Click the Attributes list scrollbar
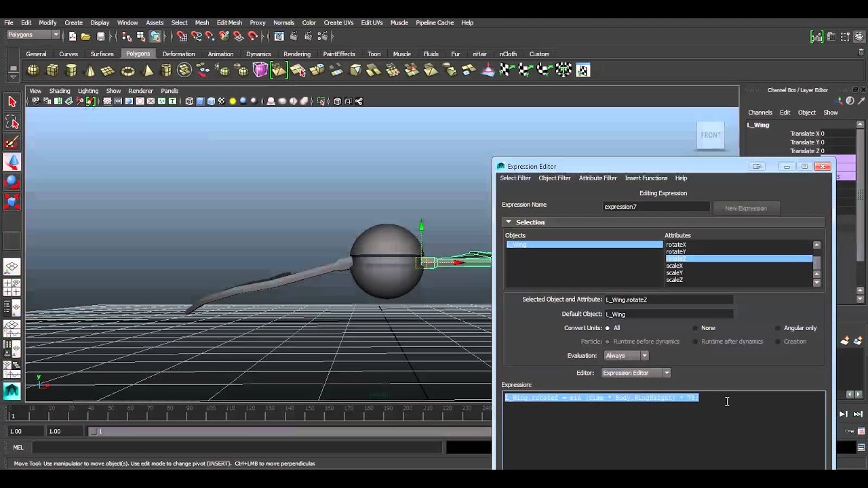868x488 pixels. 816,264
